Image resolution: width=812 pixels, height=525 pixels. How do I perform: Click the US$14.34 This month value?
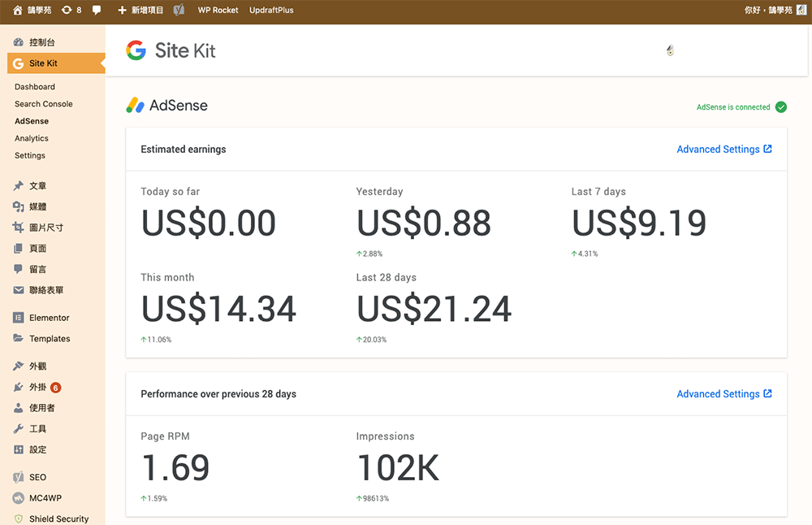pyautogui.click(x=218, y=309)
